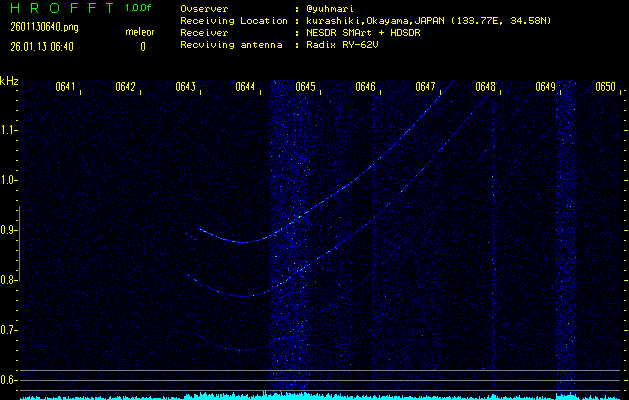Viewport: 629px width, 400px height.
Task: Click the 0648 time marker
Action: (x=486, y=87)
